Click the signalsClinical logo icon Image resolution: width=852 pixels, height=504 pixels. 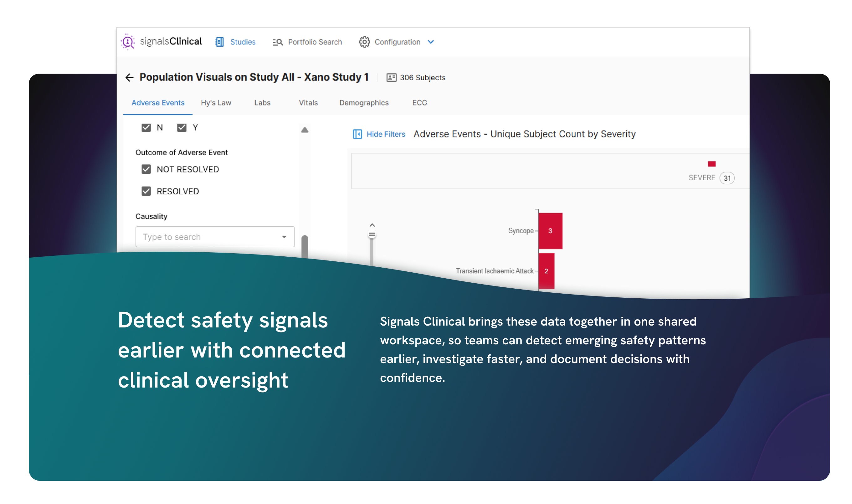click(x=128, y=41)
